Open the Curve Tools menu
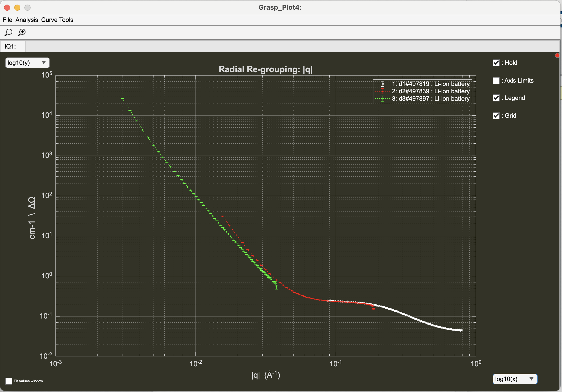Screen dimensions: 562x392 pos(57,20)
